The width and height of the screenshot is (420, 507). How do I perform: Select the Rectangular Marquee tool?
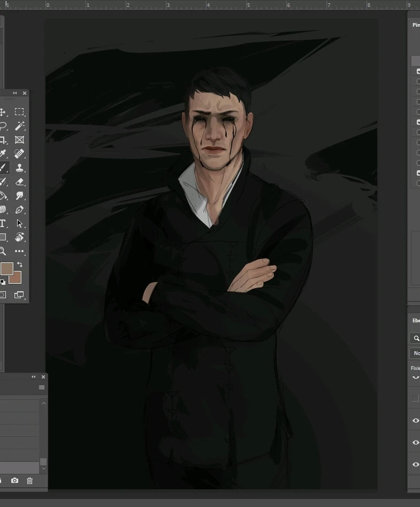(19, 112)
